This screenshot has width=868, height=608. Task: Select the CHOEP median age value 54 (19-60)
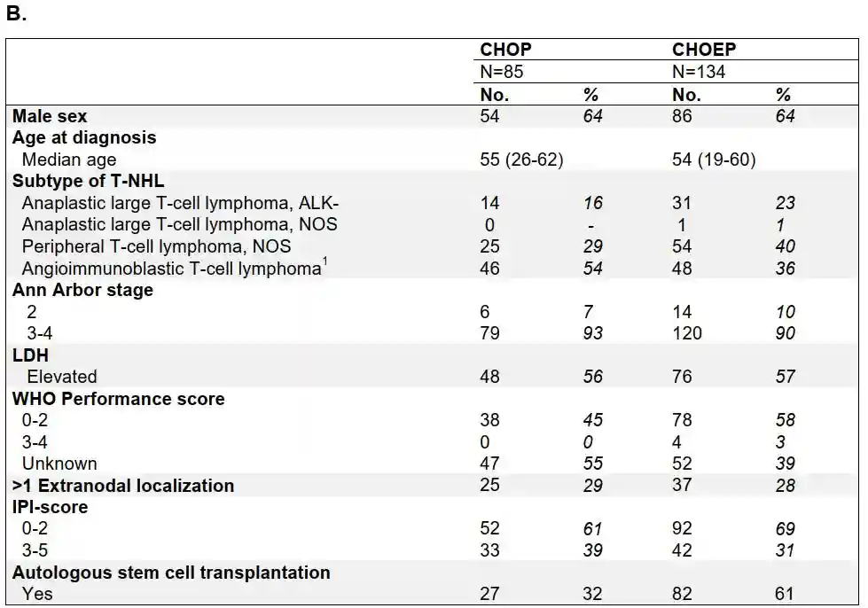pos(714,160)
